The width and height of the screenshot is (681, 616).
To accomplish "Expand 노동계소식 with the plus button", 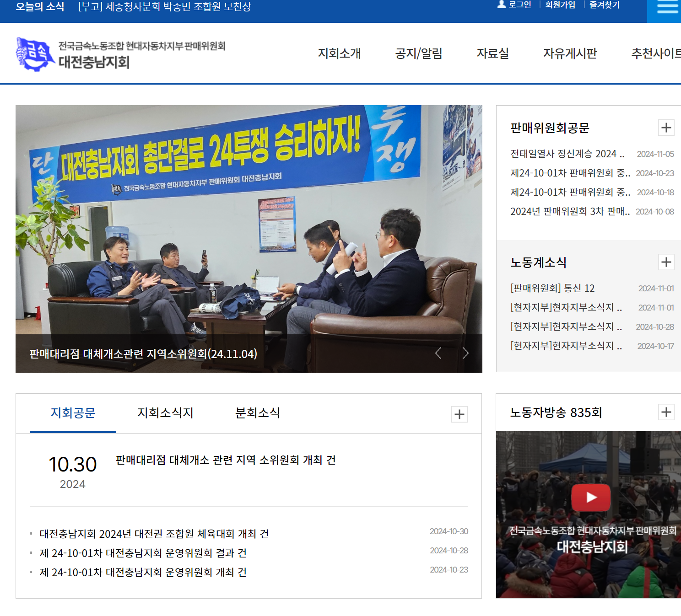I will [x=666, y=262].
